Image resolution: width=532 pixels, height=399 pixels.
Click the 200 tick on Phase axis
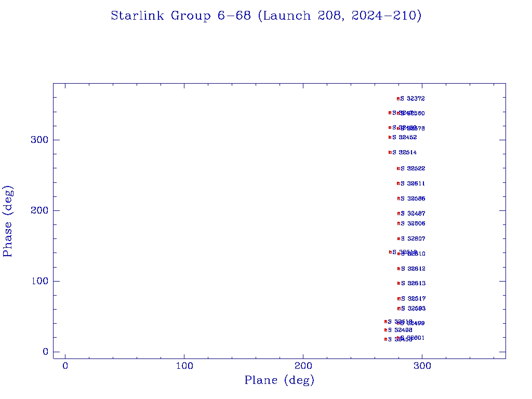39,210
